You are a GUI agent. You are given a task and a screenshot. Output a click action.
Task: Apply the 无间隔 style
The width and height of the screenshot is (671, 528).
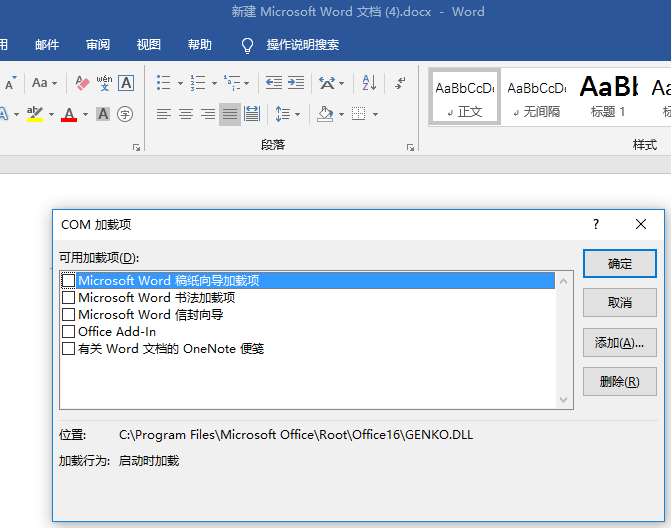tap(537, 97)
